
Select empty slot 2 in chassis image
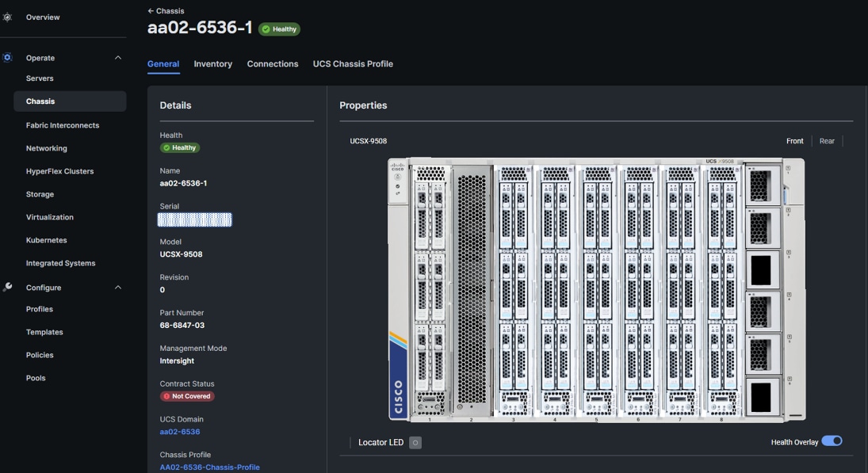click(472, 291)
